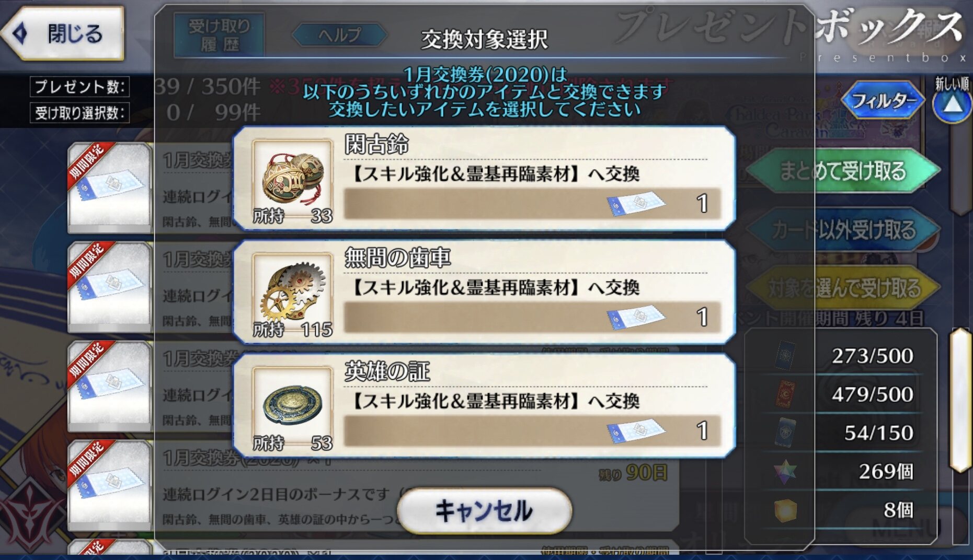Open the フィルター filter options
Viewport: 973px width, 560px height.
(883, 100)
